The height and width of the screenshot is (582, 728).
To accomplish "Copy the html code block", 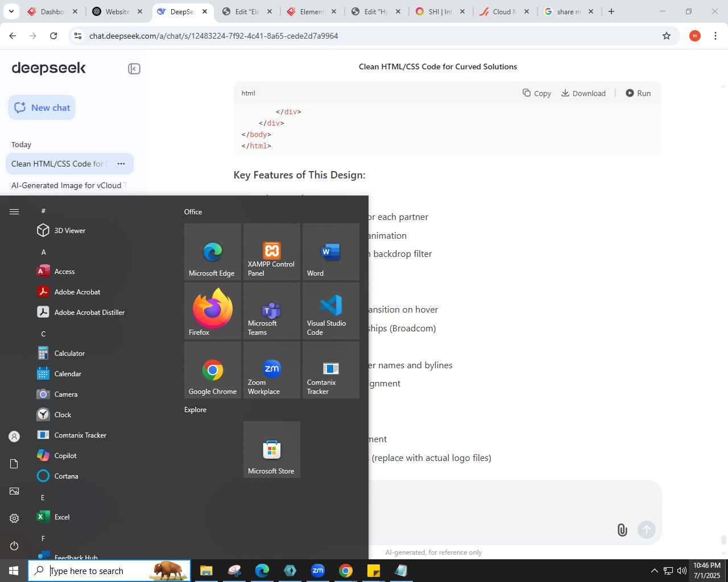I will (x=537, y=93).
